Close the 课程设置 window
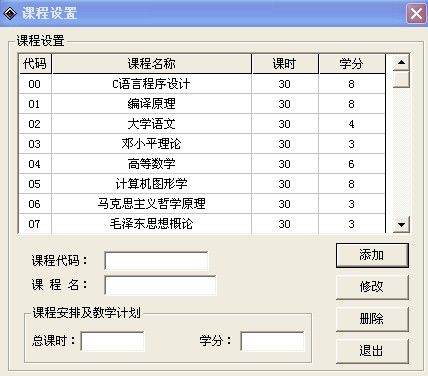 pos(416,14)
